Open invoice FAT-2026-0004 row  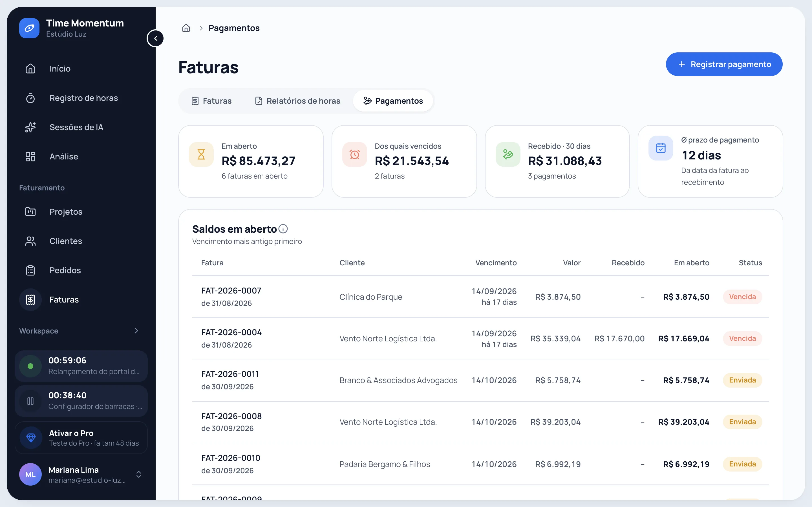point(480,338)
